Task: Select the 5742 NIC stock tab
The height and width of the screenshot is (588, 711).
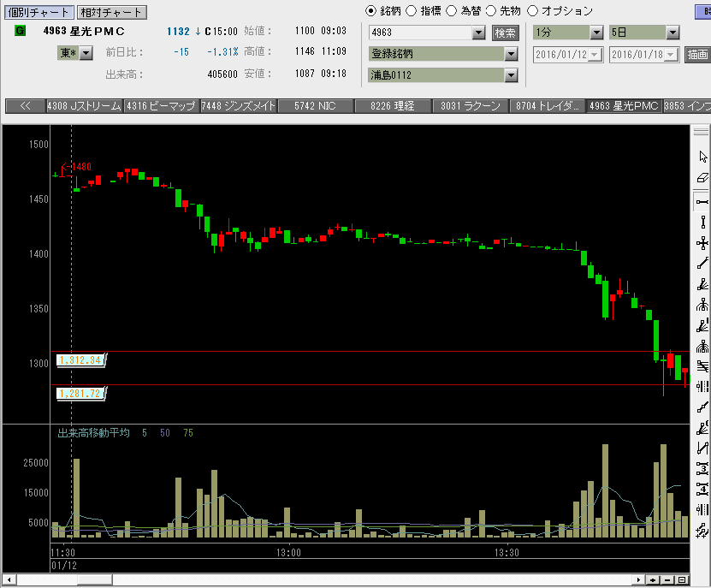Action: coord(315,106)
